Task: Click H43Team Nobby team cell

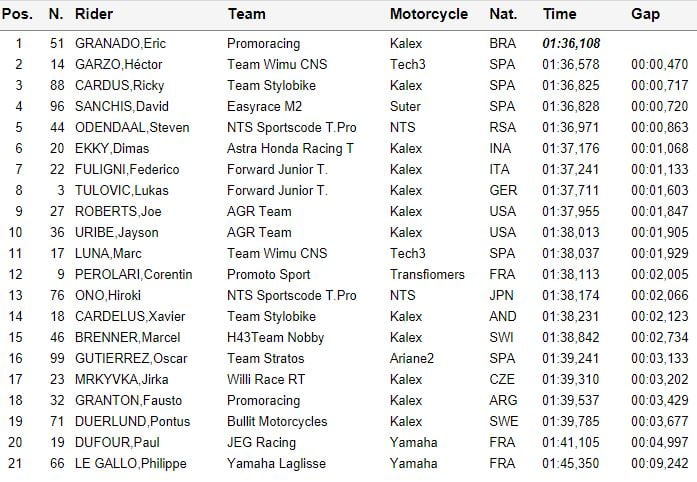Action: tap(275, 337)
